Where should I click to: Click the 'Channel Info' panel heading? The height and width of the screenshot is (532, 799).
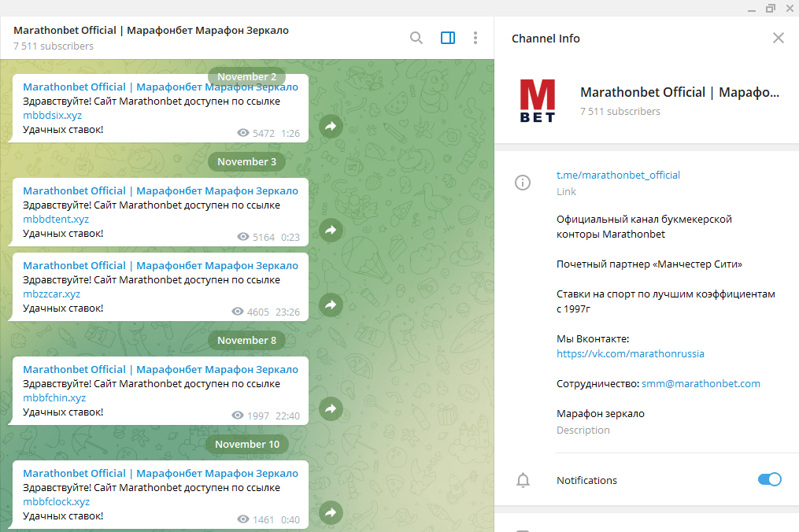(546, 39)
